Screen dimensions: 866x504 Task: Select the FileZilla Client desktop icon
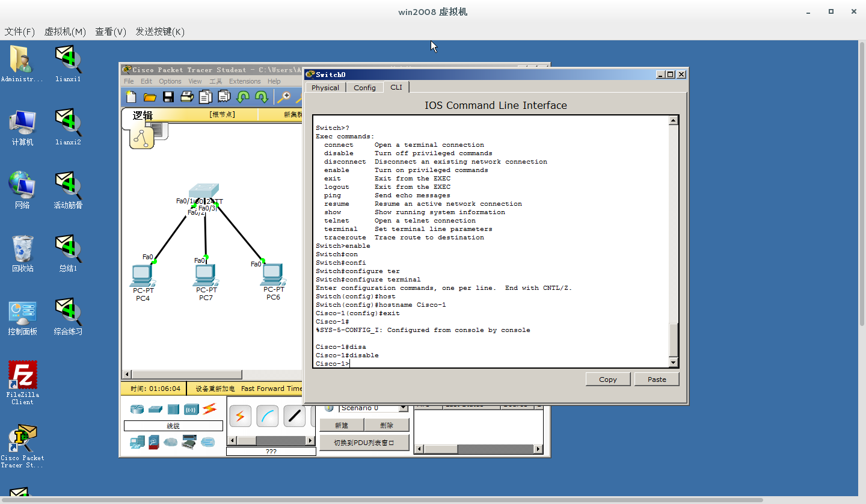23,383
